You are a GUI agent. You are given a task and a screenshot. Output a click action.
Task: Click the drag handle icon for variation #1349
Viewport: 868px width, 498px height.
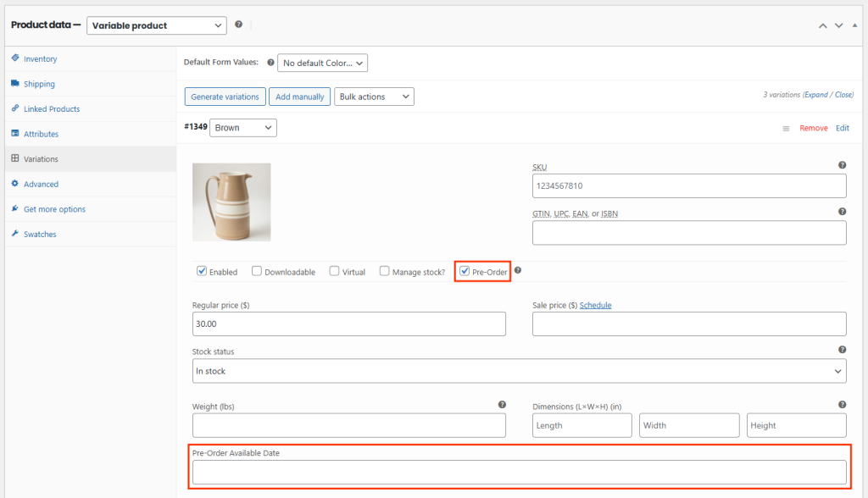point(786,128)
